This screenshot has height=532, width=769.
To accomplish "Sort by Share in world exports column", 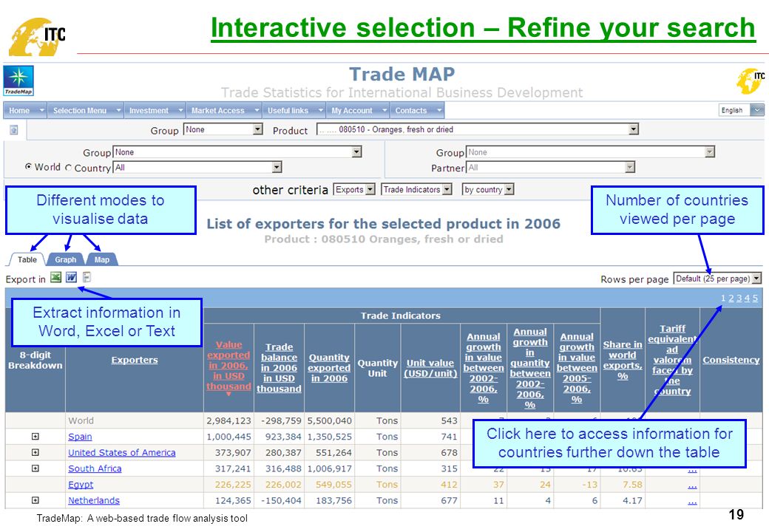I will click(x=623, y=360).
